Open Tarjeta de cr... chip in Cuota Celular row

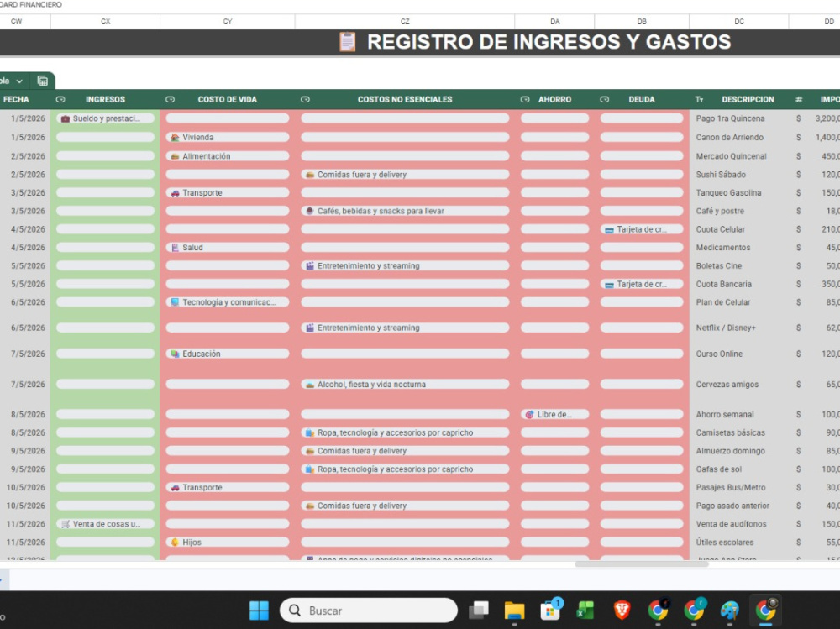(642, 229)
